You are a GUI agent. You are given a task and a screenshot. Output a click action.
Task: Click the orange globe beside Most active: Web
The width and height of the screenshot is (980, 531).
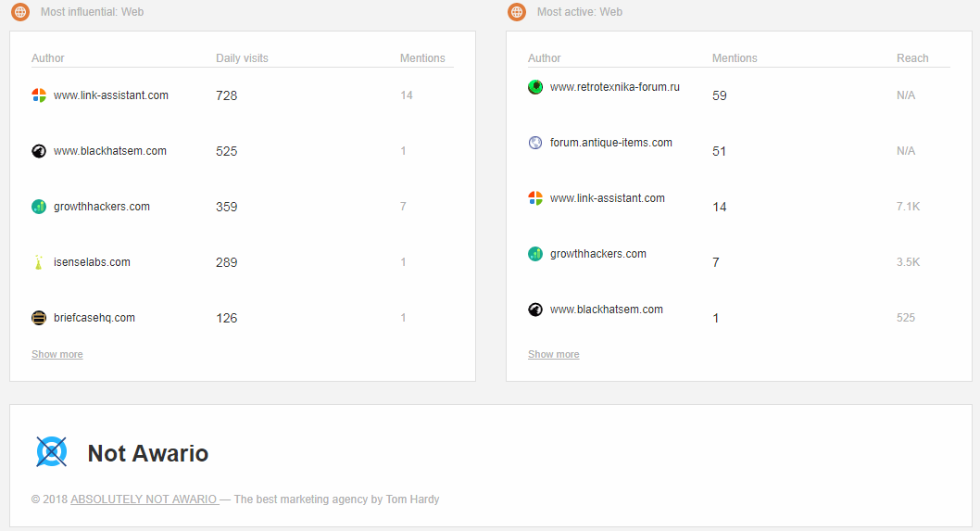517,12
